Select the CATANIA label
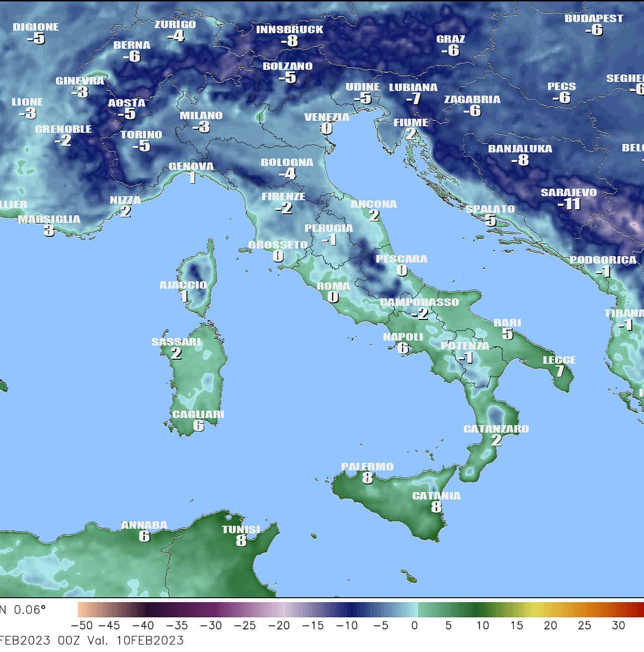The width and height of the screenshot is (644, 652). point(436,496)
